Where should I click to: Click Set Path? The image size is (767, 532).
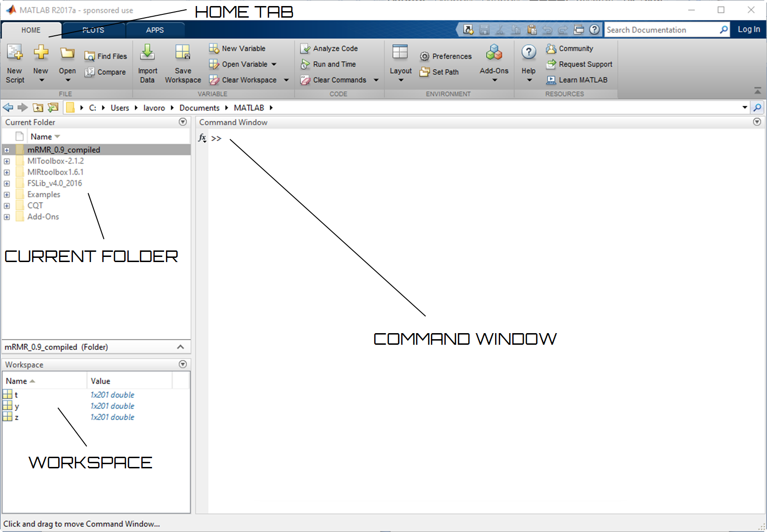point(439,72)
